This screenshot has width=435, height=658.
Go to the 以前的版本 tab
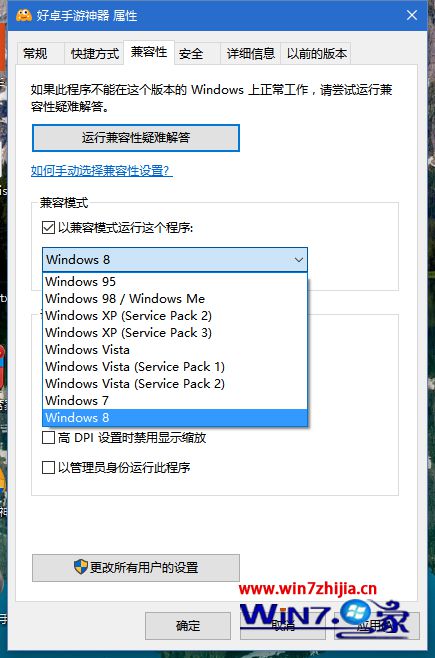pos(317,54)
